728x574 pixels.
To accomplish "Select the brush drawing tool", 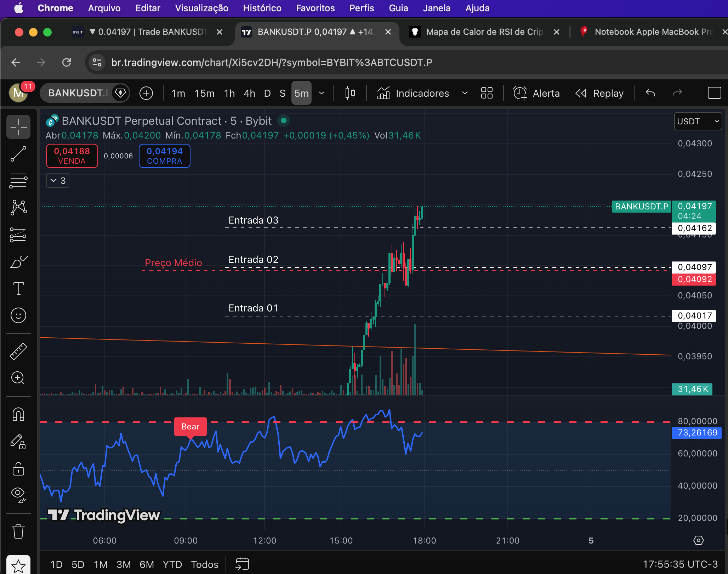I will pyautogui.click(x=18, y=262).
